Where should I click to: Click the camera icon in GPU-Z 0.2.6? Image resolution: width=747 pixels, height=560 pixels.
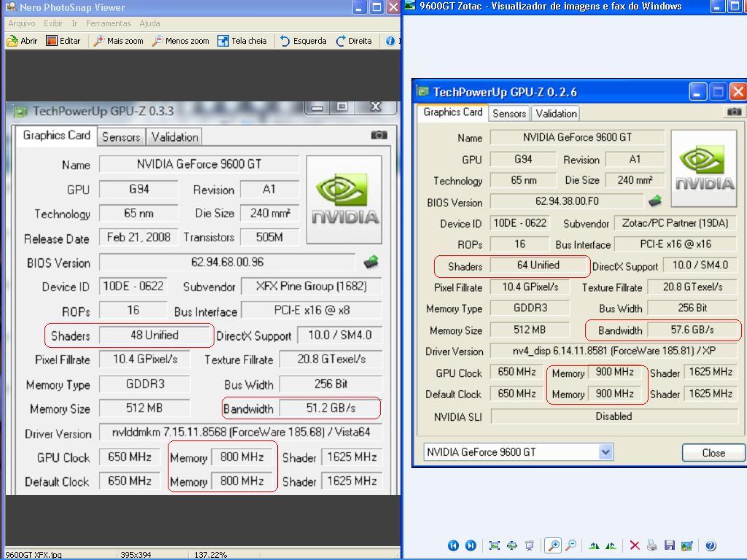point(734,112)
